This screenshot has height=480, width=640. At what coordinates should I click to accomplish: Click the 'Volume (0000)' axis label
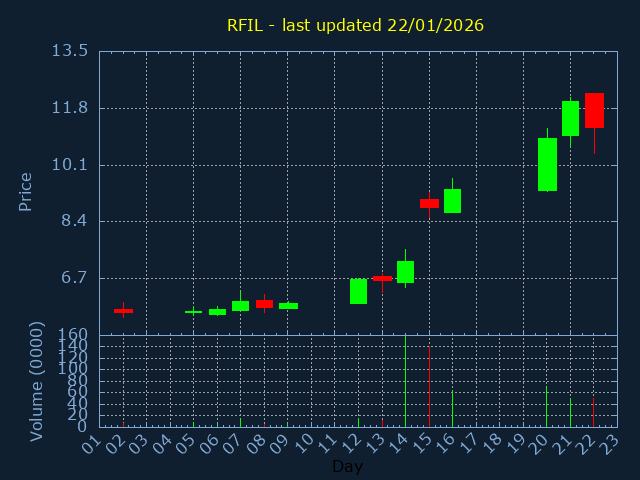point(37,381)
